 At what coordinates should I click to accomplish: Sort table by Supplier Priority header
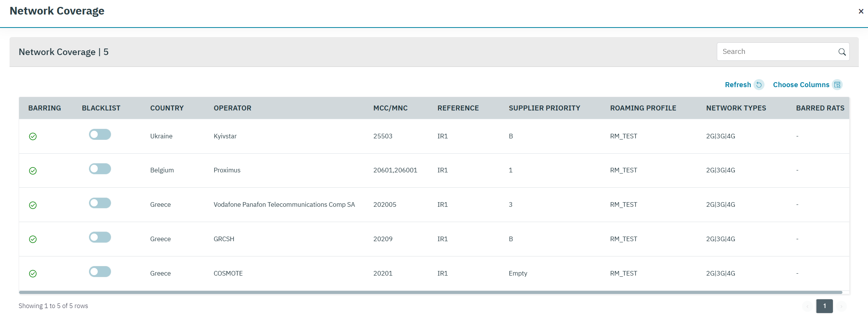tap(544, 108)
